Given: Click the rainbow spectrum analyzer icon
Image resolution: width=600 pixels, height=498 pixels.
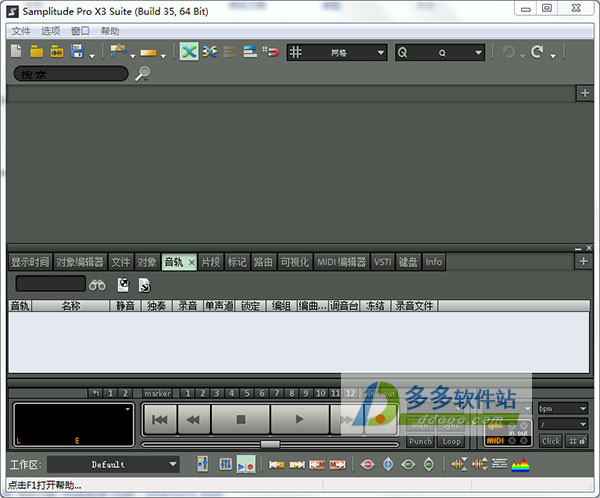Looking at the screenshot, I should tap(520, 465).
